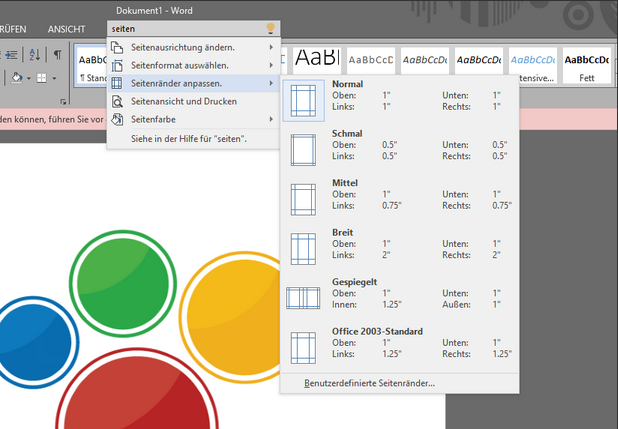Toggle the paragraph marks pilcrow icon
Screen dimensions: 618x429
pyautogui.click(x=58, y=54)
